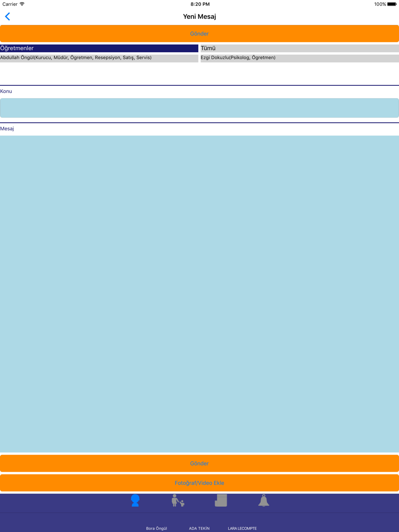399x532 pixels.
Task: Tap Fotoğraf/Video Ekle button
Action: pos(199,483)
